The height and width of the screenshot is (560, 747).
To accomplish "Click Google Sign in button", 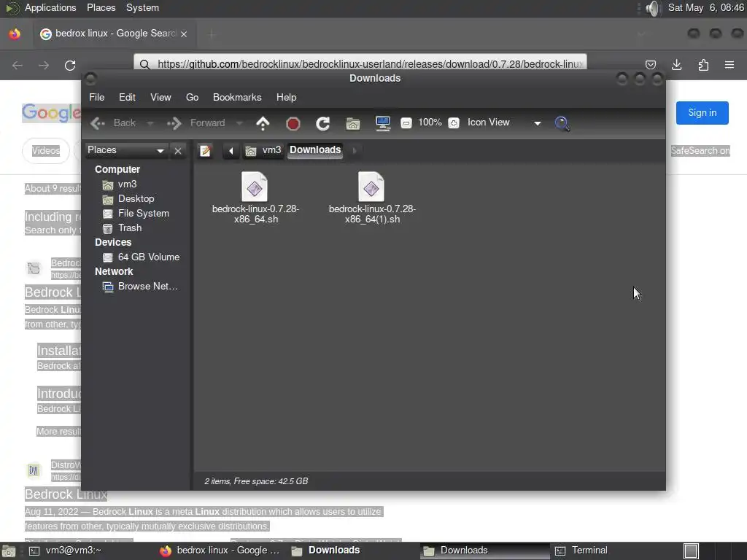I will tap(703, 113).
